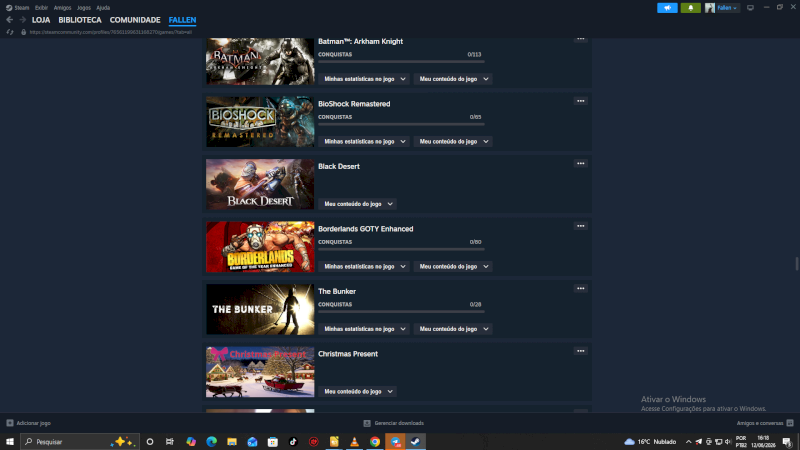Go forward with the forward arrow
This screenshot has height=450, width=800.
(22, 20)
